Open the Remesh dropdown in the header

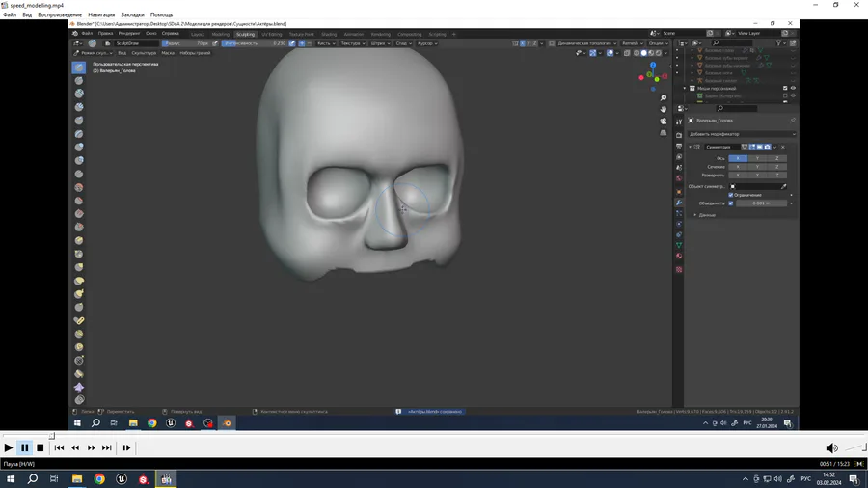point(632,43)
